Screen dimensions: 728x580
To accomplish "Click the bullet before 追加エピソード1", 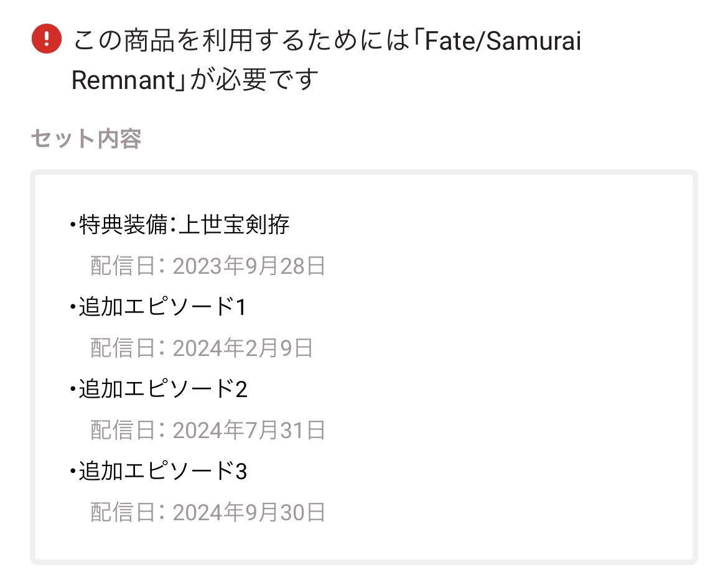I will click(73, 307).
